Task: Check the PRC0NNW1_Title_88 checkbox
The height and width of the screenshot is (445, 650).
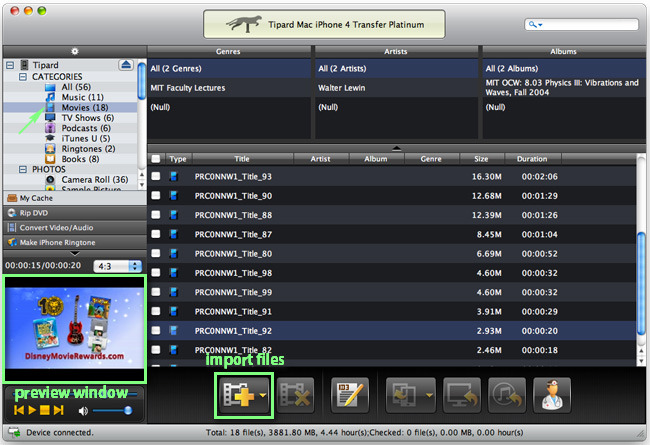Action: (156, 215)
